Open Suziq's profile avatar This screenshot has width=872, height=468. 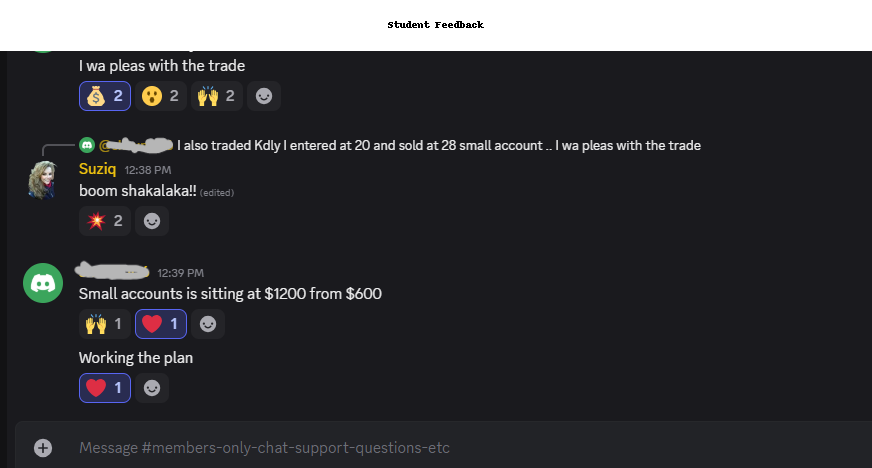click(x=42, y=179)
